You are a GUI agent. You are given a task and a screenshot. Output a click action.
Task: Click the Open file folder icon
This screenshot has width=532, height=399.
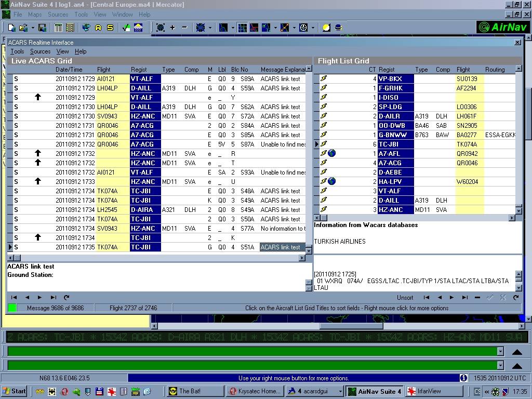coord(23,28)
